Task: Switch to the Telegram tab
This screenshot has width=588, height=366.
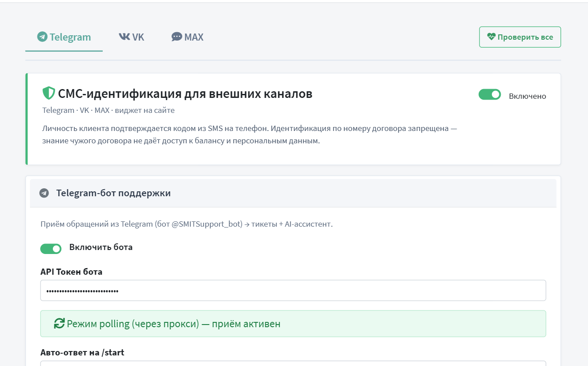Action: tap(64, 37)
